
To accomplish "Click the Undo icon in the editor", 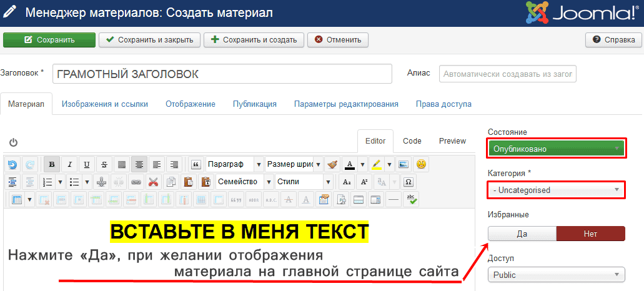I will [12, 165].
